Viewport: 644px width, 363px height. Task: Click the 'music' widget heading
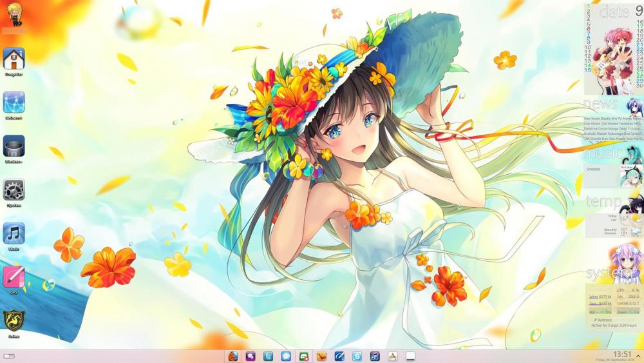pos(603,153)
